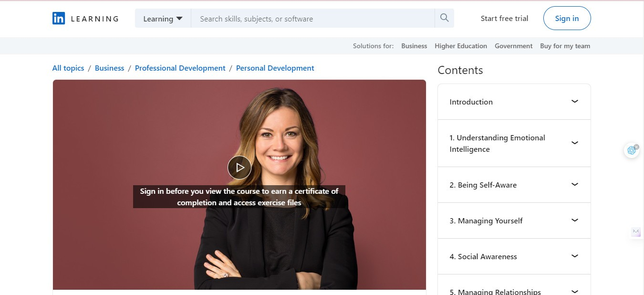Expand the Managing Relationships chevron
Viewport: 644px width, 295px height.
[575, 291]
